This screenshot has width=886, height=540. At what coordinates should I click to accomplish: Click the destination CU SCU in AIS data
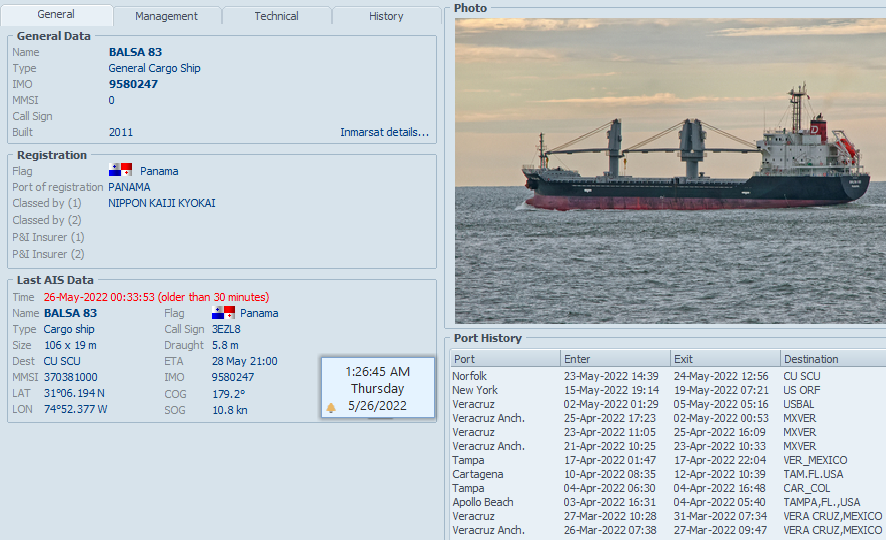click(x=62, y=362)
